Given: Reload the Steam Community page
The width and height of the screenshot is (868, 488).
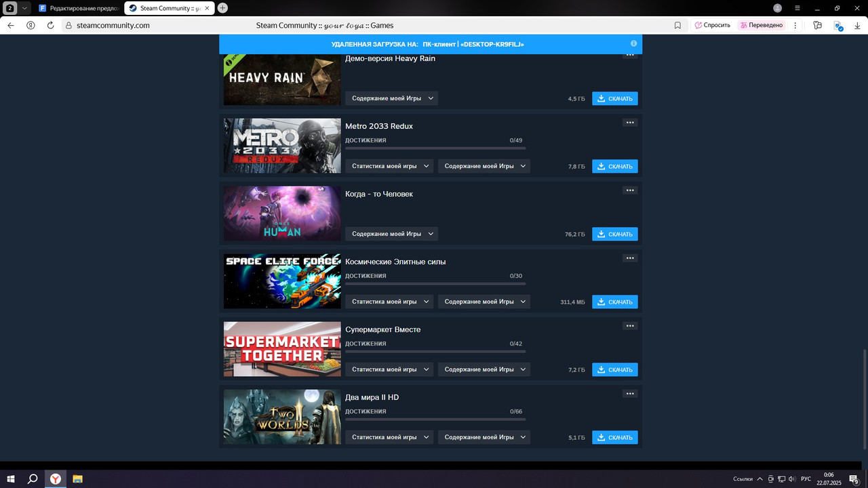Looking at the screenshot, I should [50, 25].
